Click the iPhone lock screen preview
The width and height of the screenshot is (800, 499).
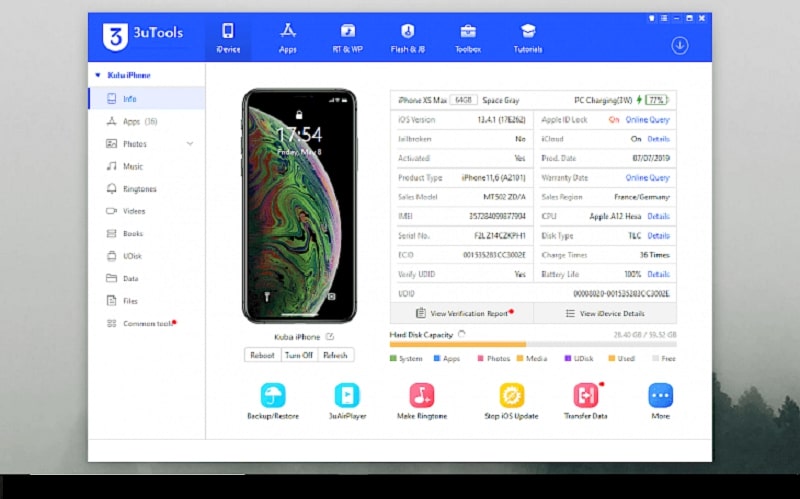pyautogui.click(x=299, y=206)
